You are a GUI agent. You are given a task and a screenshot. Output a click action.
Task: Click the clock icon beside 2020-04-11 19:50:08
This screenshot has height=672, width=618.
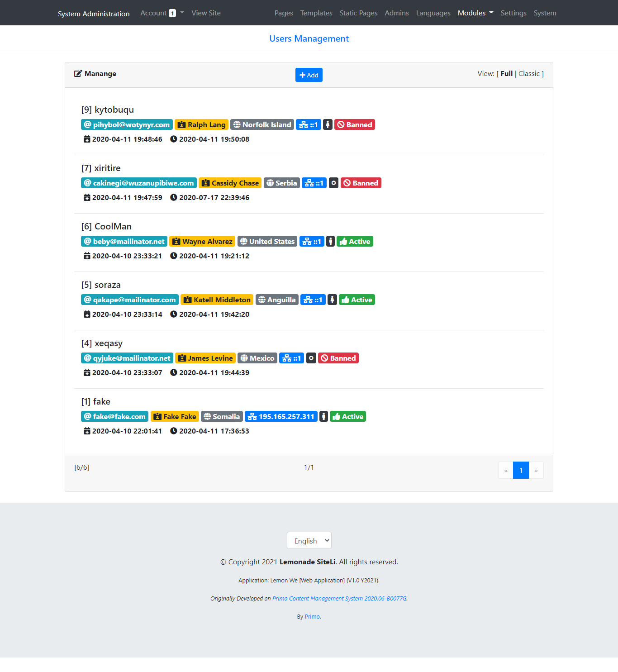point(173,139)
